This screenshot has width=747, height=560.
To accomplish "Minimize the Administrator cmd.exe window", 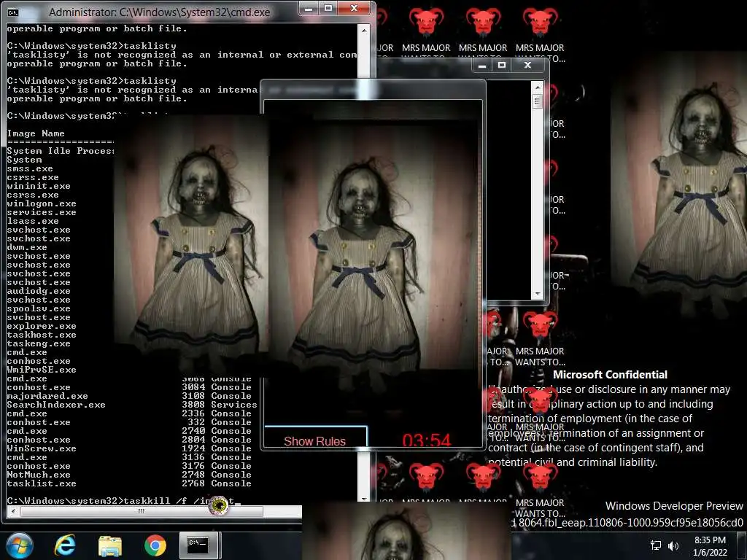I will tap(309, 8).
